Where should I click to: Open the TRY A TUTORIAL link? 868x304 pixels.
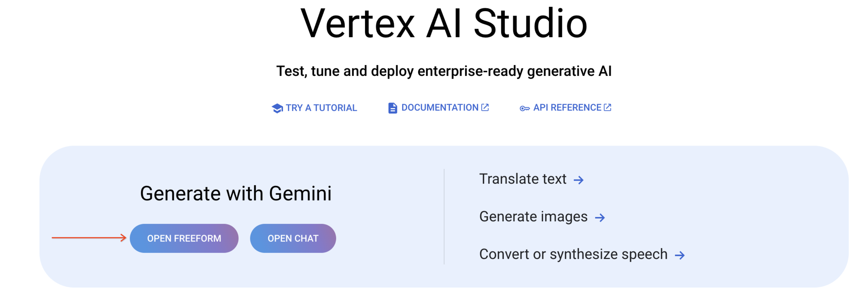tap(321, 108)
